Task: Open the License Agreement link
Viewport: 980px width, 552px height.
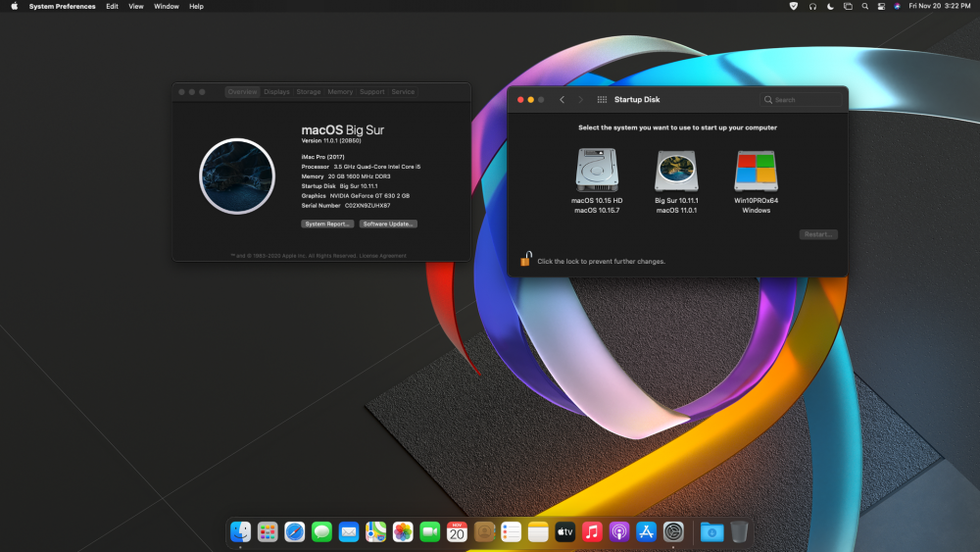Action: click(382, 256)
